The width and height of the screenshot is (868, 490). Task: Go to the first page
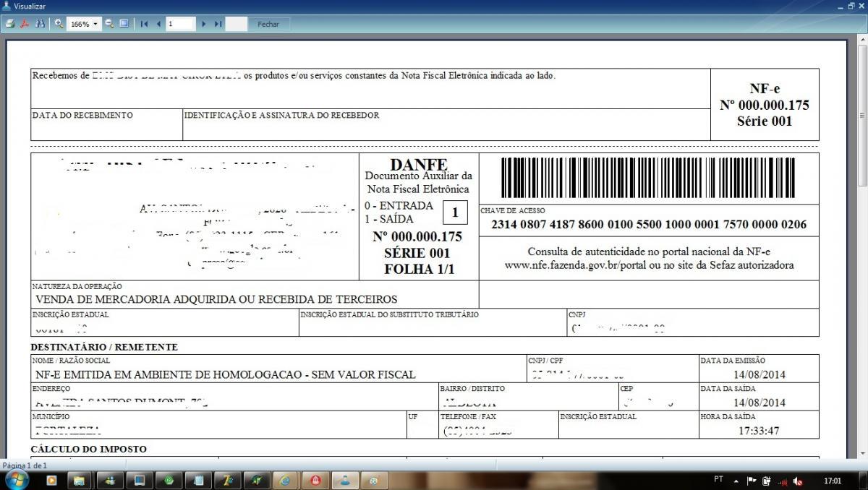(145, 24)
